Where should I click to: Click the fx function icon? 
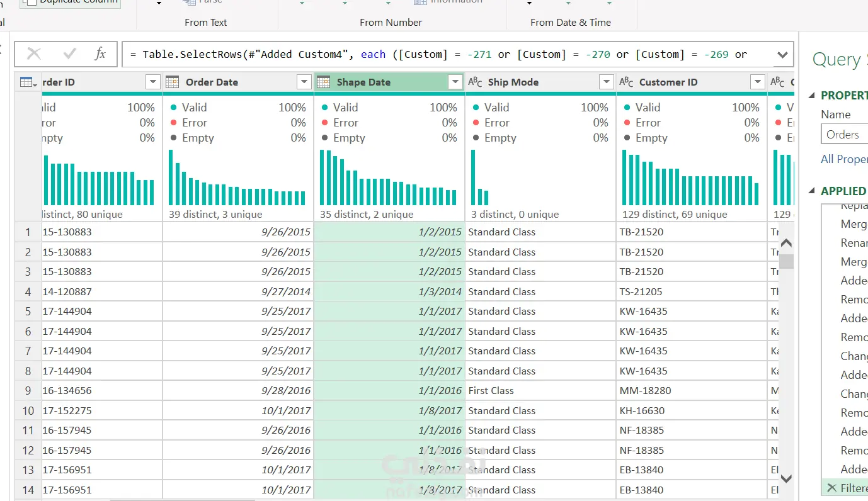pyautogui.click(x=100, y=54)
